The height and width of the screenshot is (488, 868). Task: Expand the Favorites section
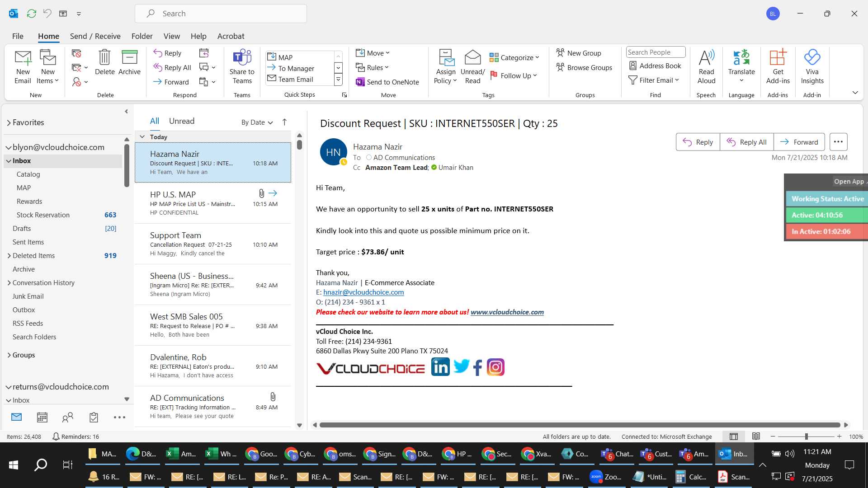pyautogui.click(x=9, y=122)
